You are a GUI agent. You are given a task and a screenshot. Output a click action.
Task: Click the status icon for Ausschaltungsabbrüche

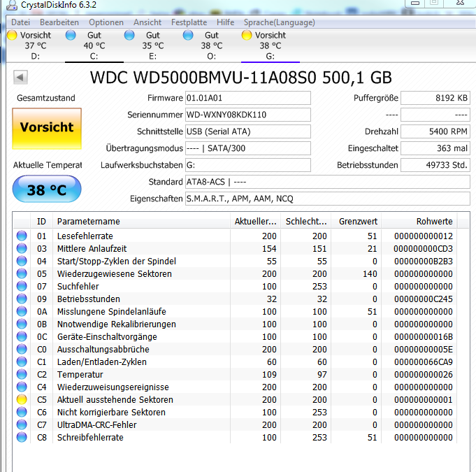[x=22, y=349]
